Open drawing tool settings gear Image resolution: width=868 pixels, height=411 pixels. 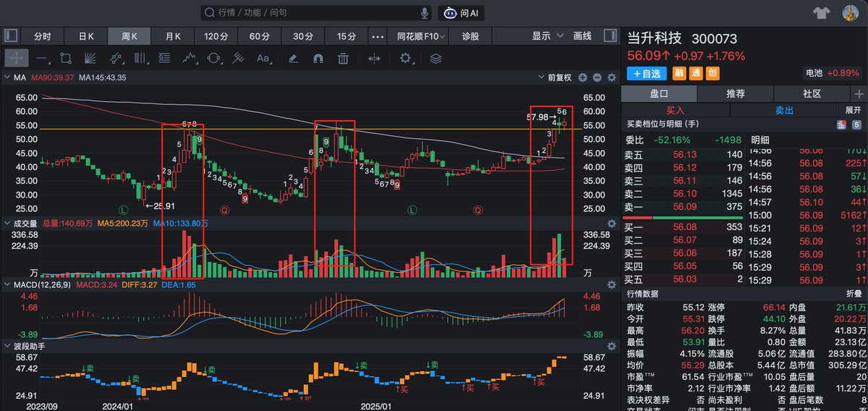404,58
